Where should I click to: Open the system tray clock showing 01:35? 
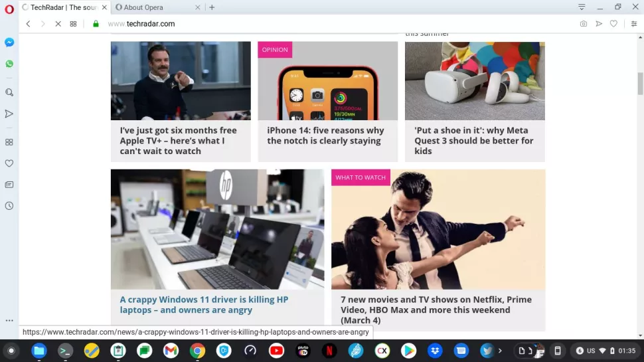pyautogui.click(x=627, y=351)
